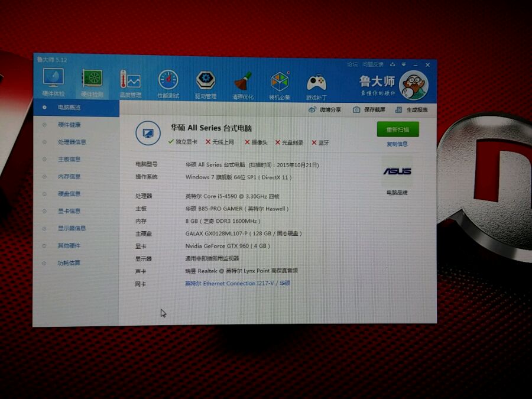Close the 鲁大师 window
Viewport: 532px width, 399px height.
click(x=427, y=65)
